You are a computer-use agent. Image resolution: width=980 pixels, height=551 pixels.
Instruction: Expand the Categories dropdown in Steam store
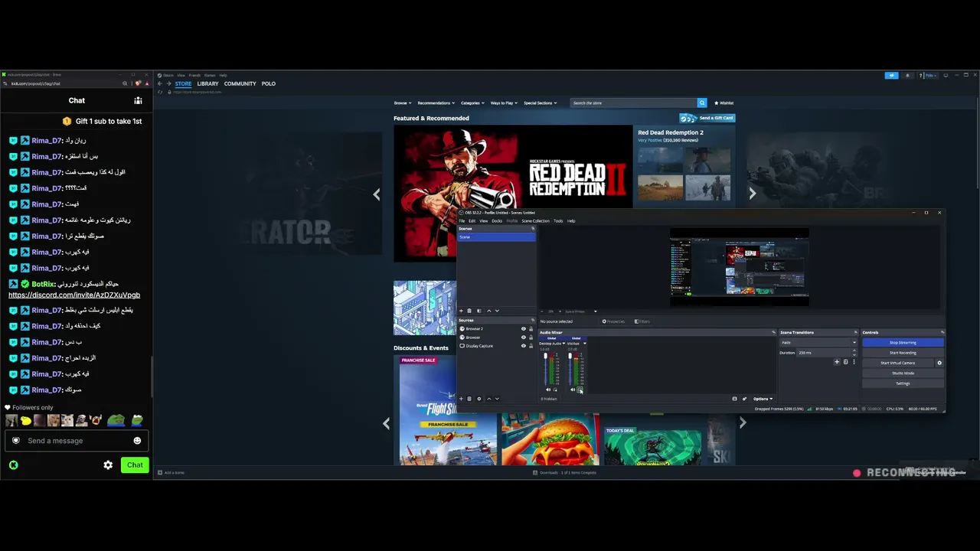tap(472, 103)
